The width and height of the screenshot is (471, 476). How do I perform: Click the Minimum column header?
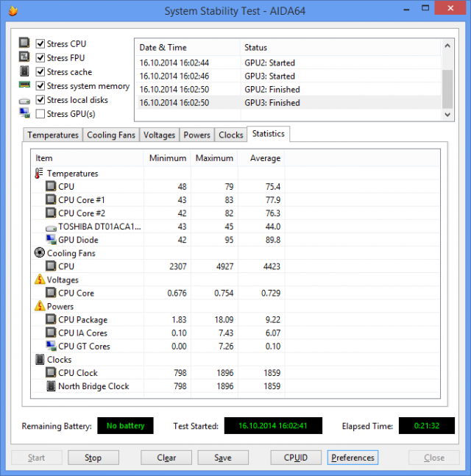pos(167,158)
